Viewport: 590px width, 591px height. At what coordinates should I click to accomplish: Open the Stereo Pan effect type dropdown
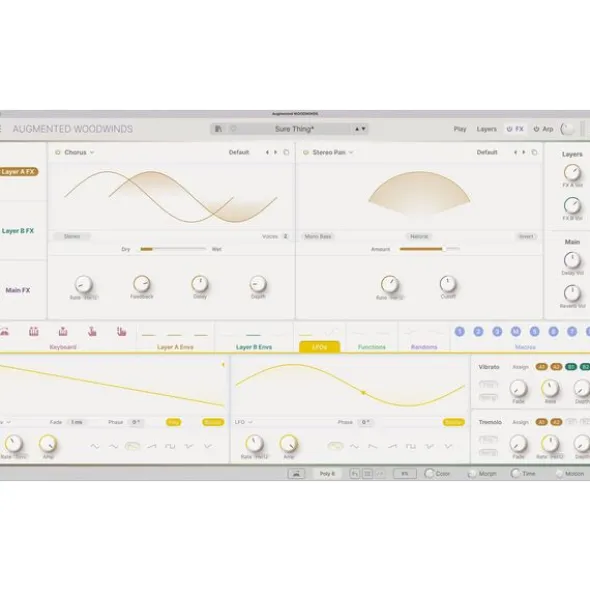point(333,152)
